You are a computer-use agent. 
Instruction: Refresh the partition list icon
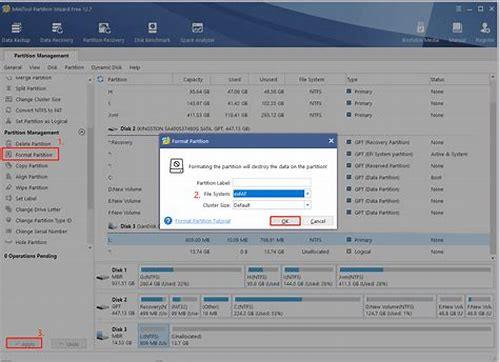point(100,79)
